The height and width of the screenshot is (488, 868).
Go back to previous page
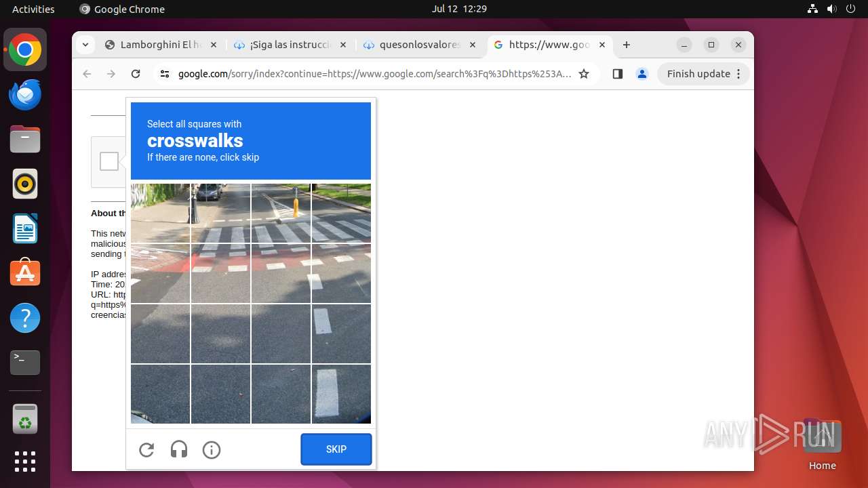87,74
